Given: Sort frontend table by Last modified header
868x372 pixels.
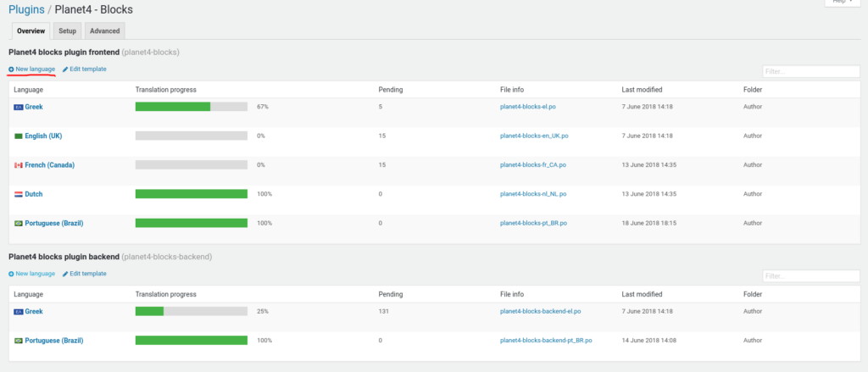Looking at the screenshot, I should point(642,90).
